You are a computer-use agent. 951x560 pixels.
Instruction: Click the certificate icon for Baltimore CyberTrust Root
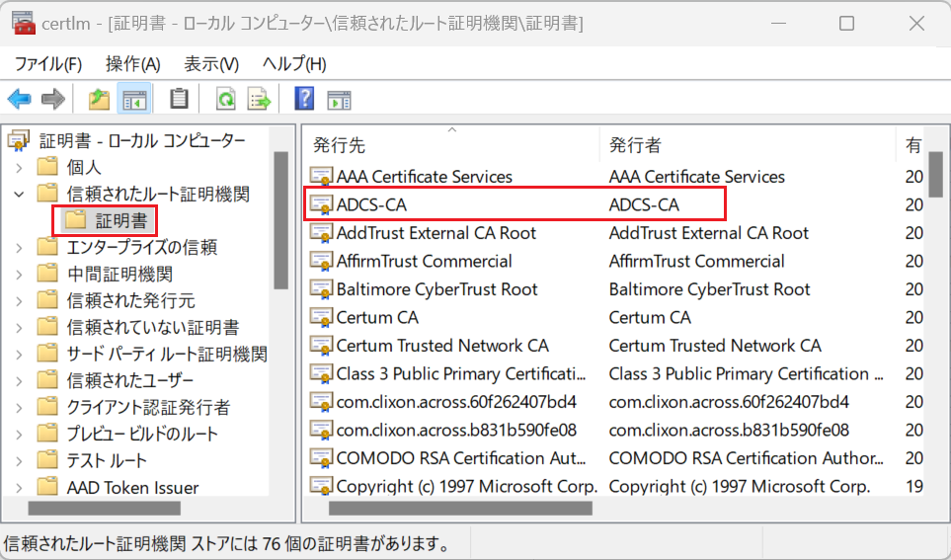point(321,289)
